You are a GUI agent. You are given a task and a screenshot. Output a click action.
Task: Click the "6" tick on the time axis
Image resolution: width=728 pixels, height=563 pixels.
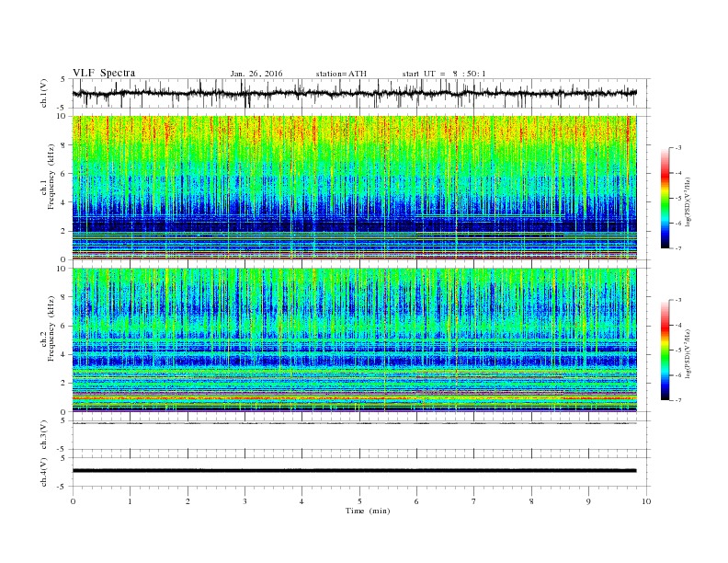pyautogui.click(x=416, y=501)
